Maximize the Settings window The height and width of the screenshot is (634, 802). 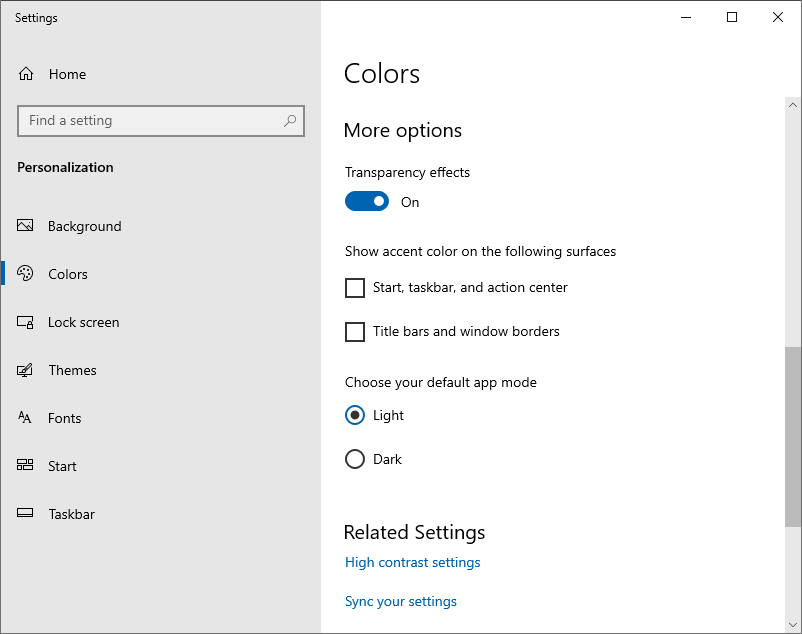point(732,17)
